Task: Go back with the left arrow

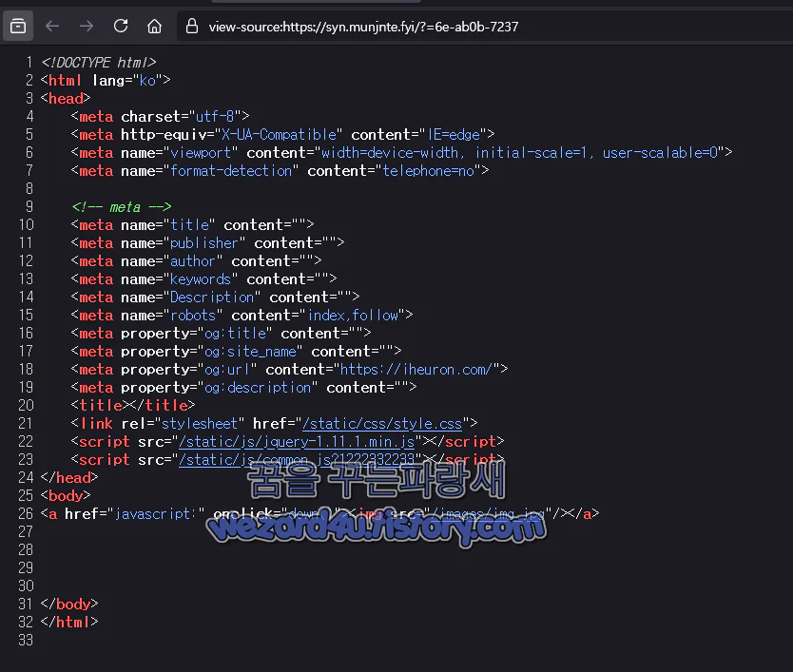Action: tap(52, 26)
